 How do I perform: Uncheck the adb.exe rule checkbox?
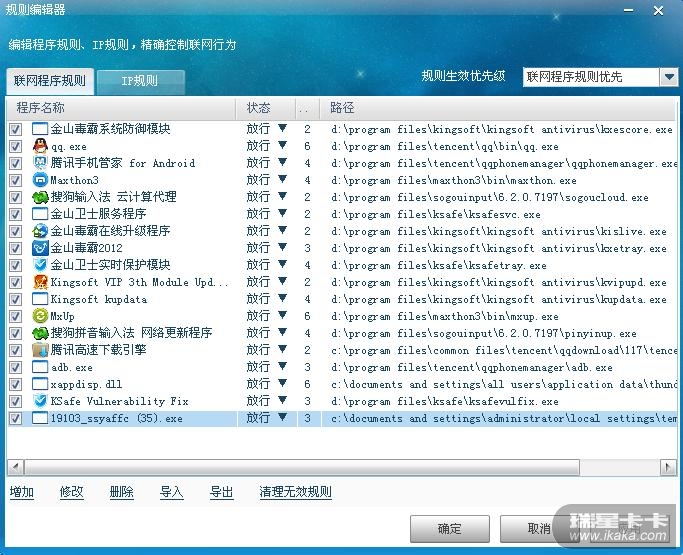16,367
